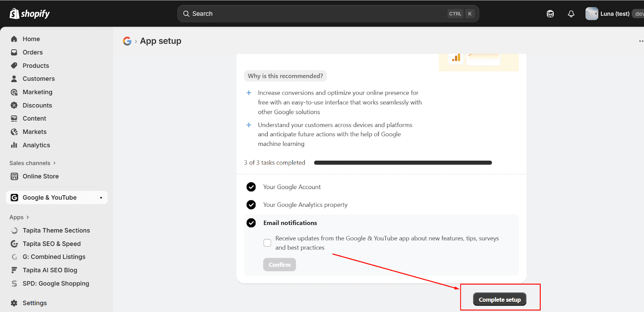Click the Marketing target icon
Screen dimensions: 644x312
coord(14,92)
